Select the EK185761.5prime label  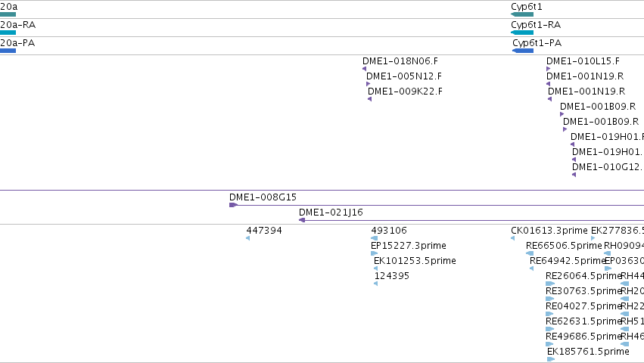588,352
